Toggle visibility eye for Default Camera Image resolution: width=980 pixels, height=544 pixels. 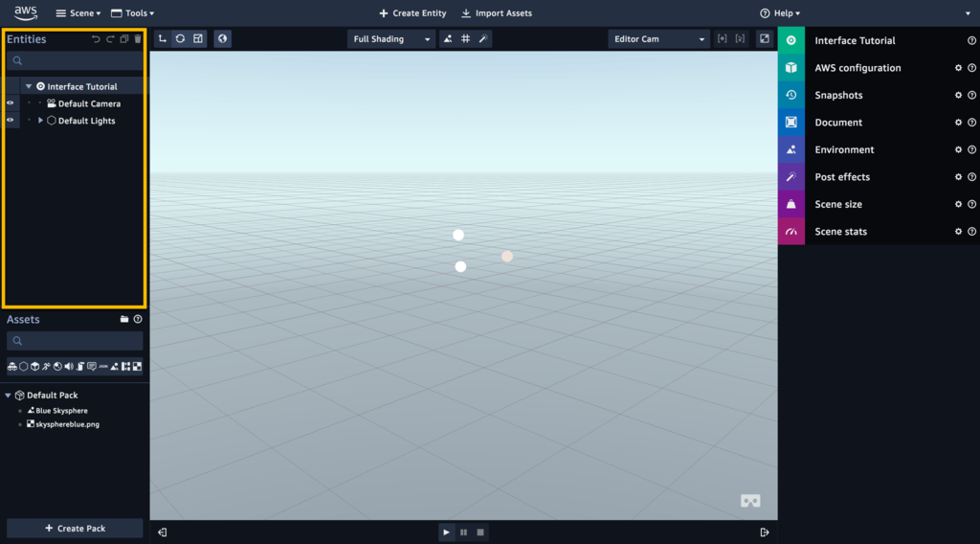[x=10, y=103]
